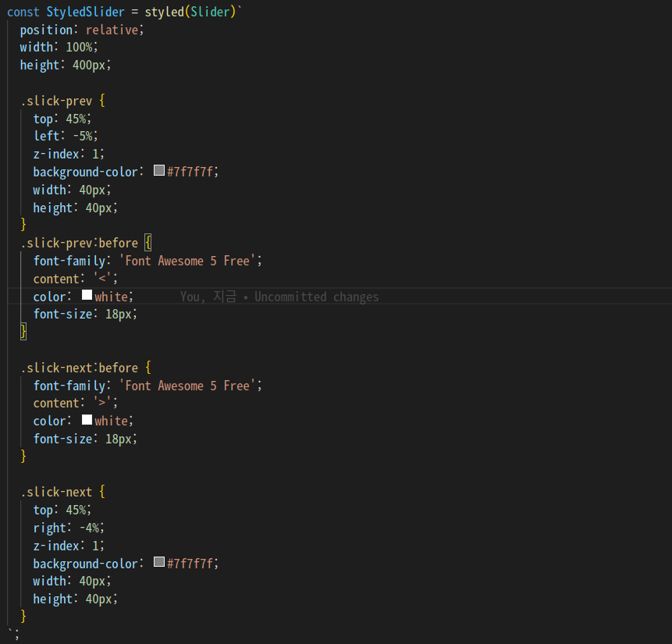The image size is (672, 644).
Task: Click closing backtick and semicolon on last line
Action: click(13, 634)
